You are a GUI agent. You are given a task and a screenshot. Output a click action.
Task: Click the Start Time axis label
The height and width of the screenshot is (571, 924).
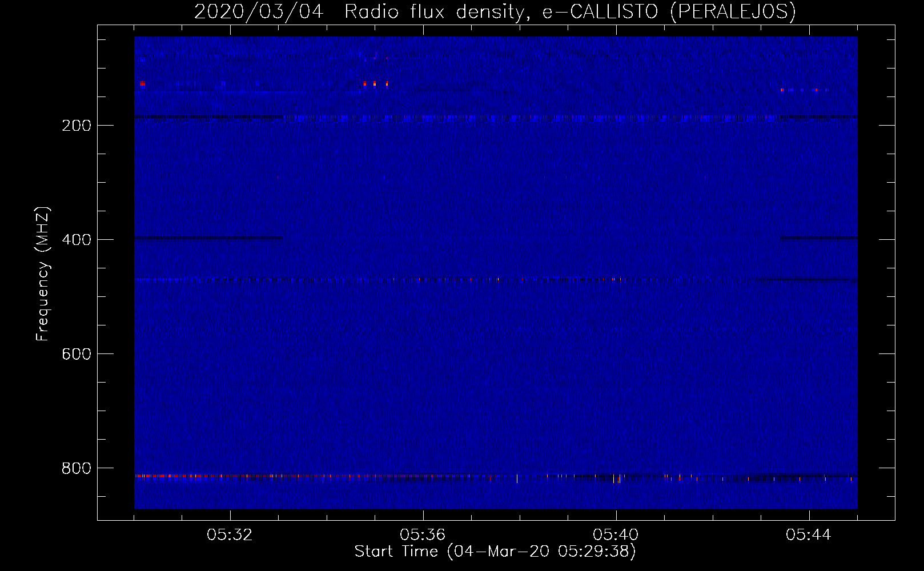click(495, 552)
